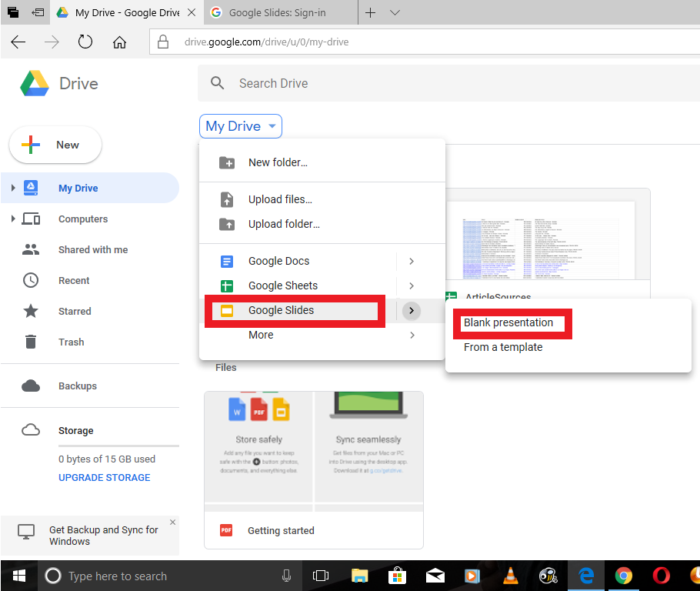This screenshot has width=700, height=591.
Task: Select Google Sheets menu item
Action: [x=322, y=285]
